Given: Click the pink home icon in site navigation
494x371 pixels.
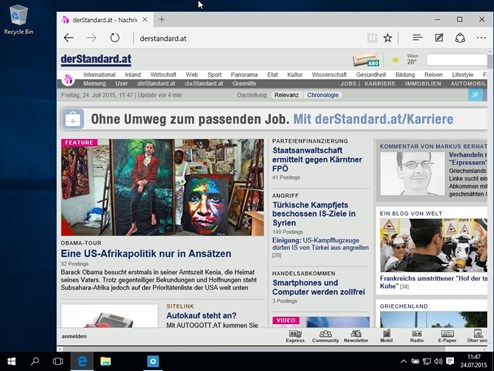Looking at the screenshot, I should [68, 79].
